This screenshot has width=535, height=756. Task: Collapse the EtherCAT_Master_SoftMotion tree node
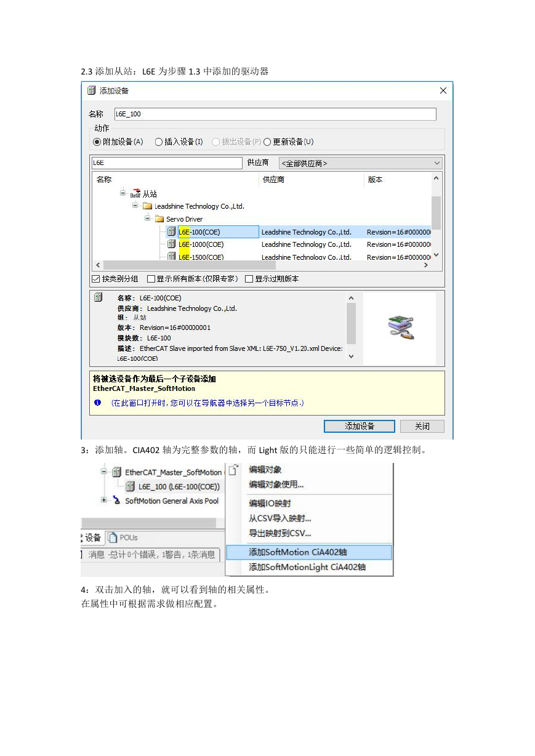[104, 472]
